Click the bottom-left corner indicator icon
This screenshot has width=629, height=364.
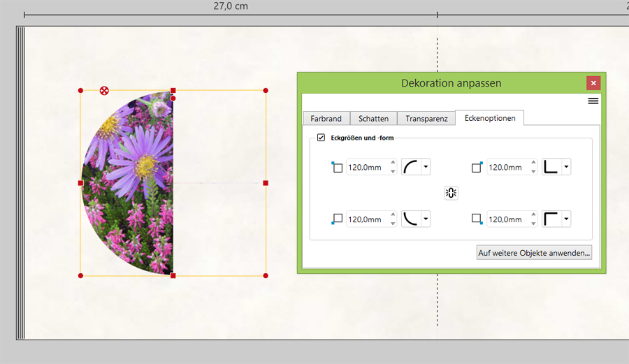coord(337,219)
